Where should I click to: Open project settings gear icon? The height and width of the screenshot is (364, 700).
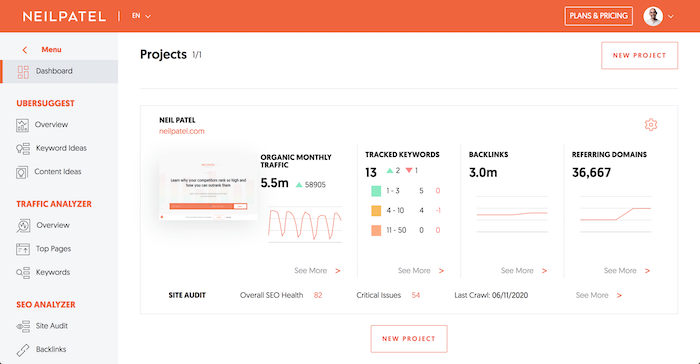(x=650, y=125)
